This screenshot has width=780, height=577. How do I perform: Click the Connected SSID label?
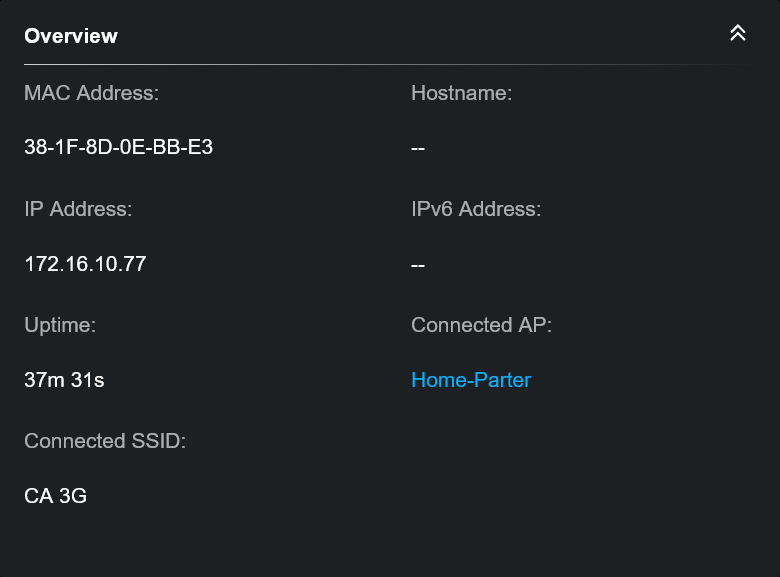click(x=105, y=441)
